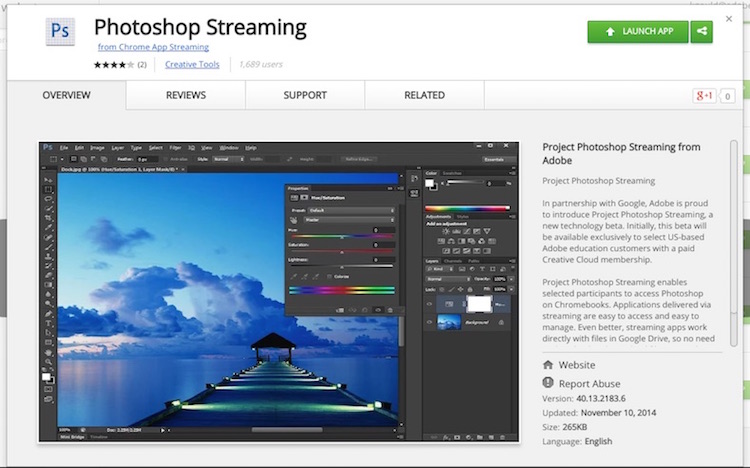Select the Rectangular Marquee tool
Screen dimensions: 750x468
pyautogui.click(x=48, y=189)
